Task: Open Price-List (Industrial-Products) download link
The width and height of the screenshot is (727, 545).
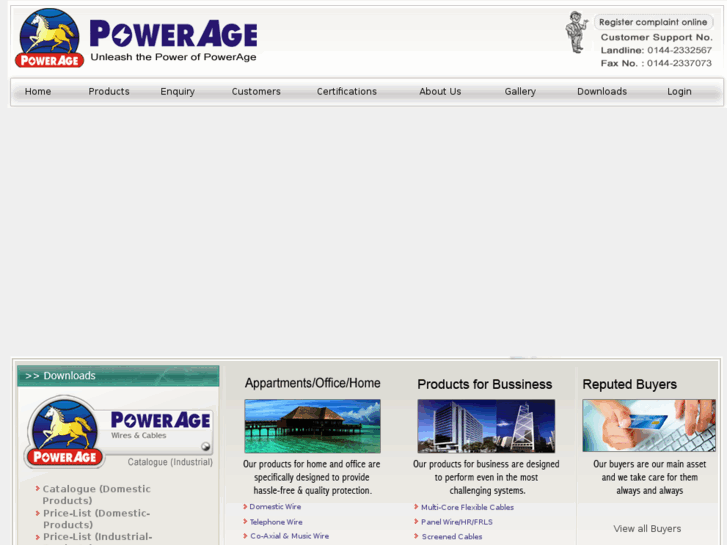Action: (97, 538)
